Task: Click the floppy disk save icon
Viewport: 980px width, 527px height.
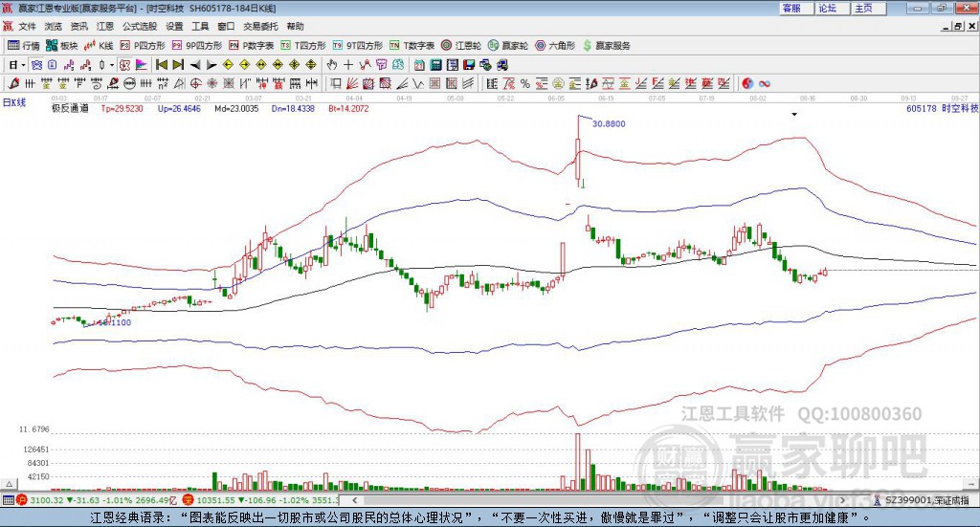Action: pyautogui.click(x=469, y=65)
